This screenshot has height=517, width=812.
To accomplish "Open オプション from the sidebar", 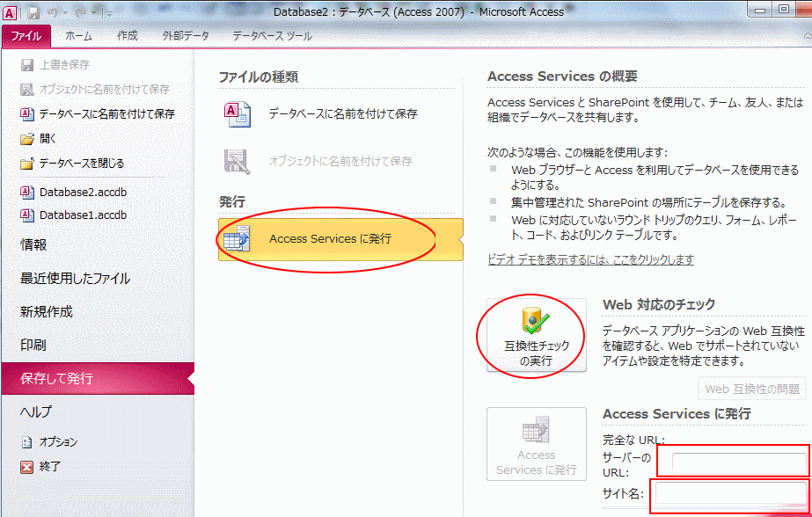I will [59, 441].
